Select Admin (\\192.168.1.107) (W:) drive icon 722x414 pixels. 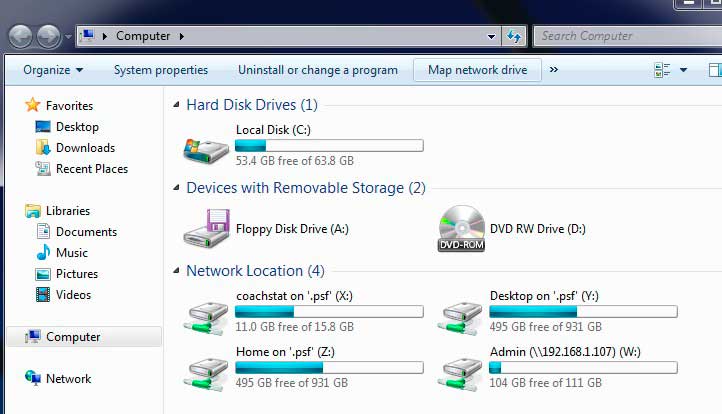[x=460, y=373]
